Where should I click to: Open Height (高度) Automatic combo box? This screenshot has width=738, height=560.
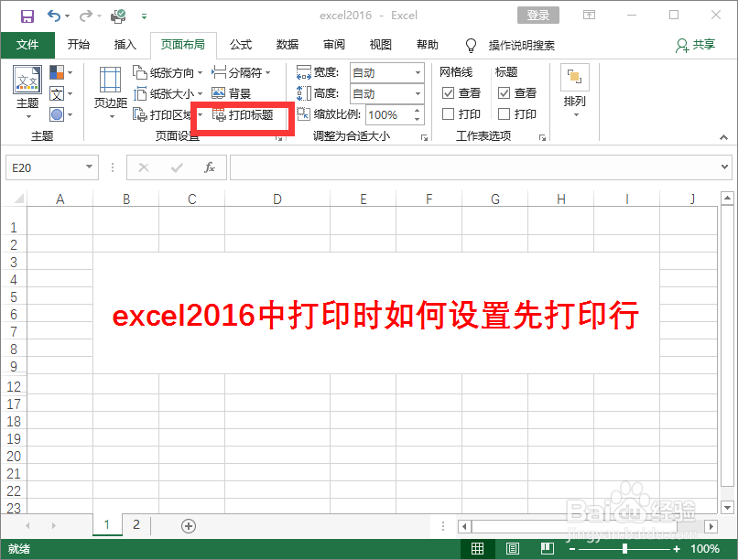click(x=387, y=94)
